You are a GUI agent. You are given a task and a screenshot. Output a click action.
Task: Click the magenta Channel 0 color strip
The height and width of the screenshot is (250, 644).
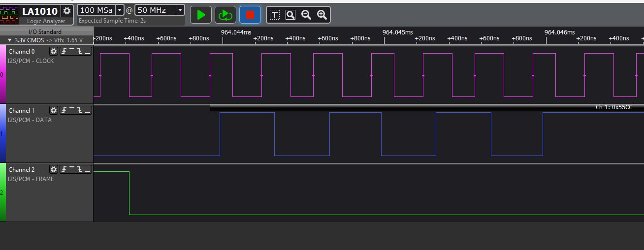[x=3, y=74]
